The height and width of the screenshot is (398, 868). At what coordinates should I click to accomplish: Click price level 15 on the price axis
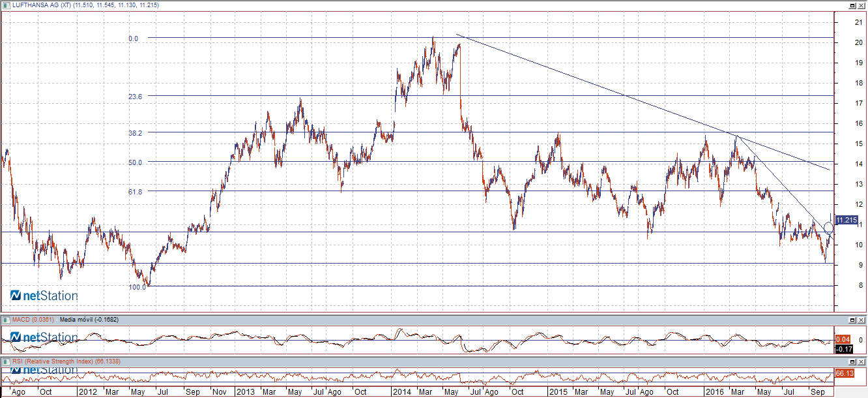(858, 144)
